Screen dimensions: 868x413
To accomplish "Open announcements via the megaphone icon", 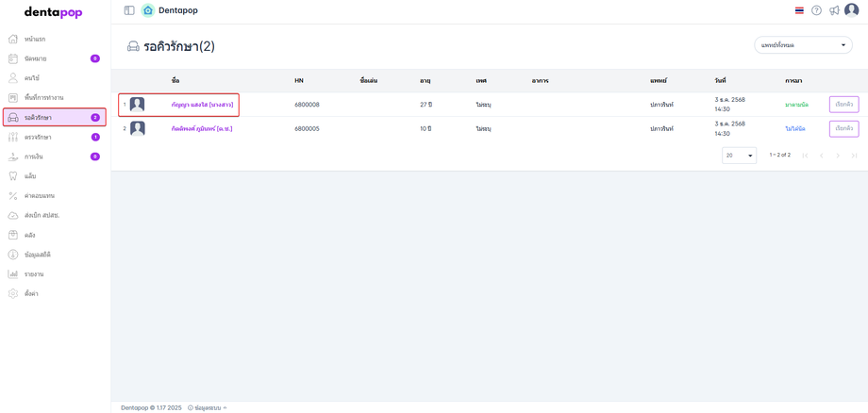I will coord(834,10).
